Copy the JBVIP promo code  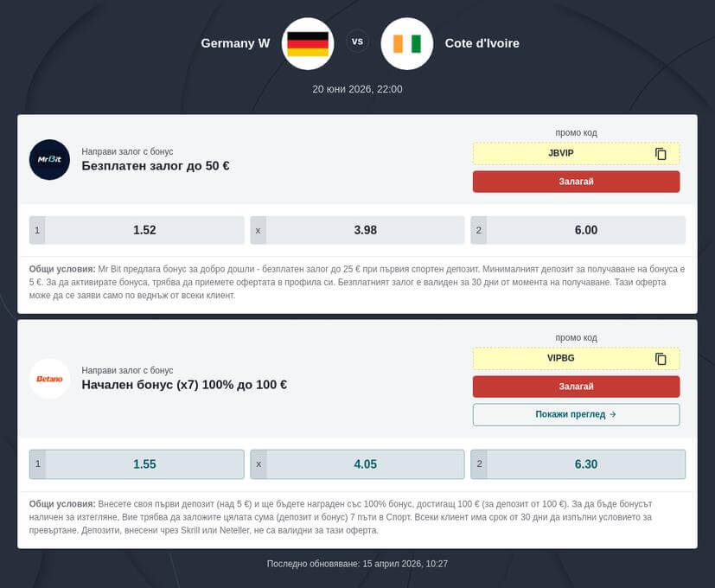(x=661, y=154)
